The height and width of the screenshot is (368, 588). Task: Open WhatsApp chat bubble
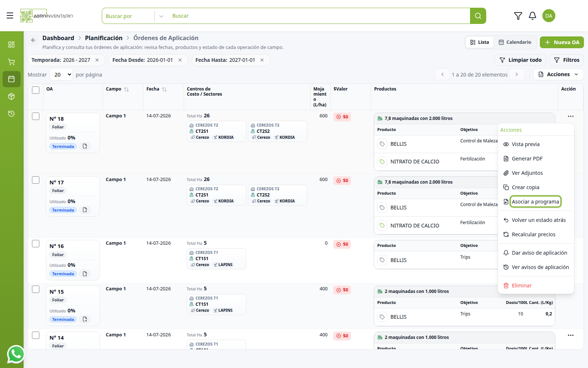click(x=16, y=354)
